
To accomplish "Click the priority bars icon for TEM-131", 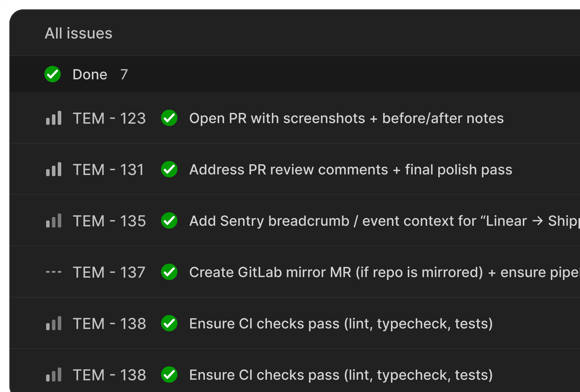I will 54,169.
